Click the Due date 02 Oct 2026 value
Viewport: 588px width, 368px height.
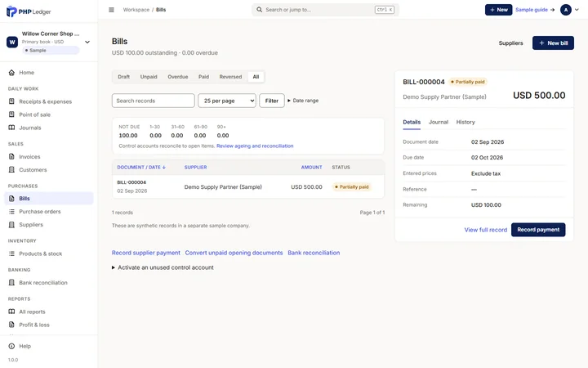click(x=487, y=158)
